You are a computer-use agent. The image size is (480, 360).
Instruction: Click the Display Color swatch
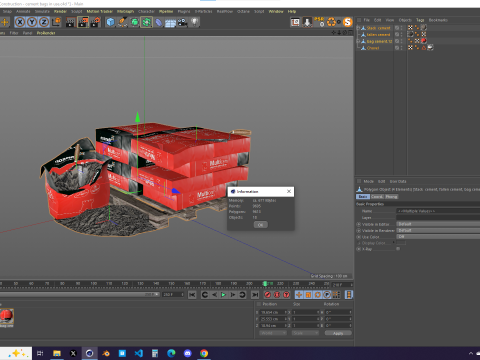(x=401, y=243)
